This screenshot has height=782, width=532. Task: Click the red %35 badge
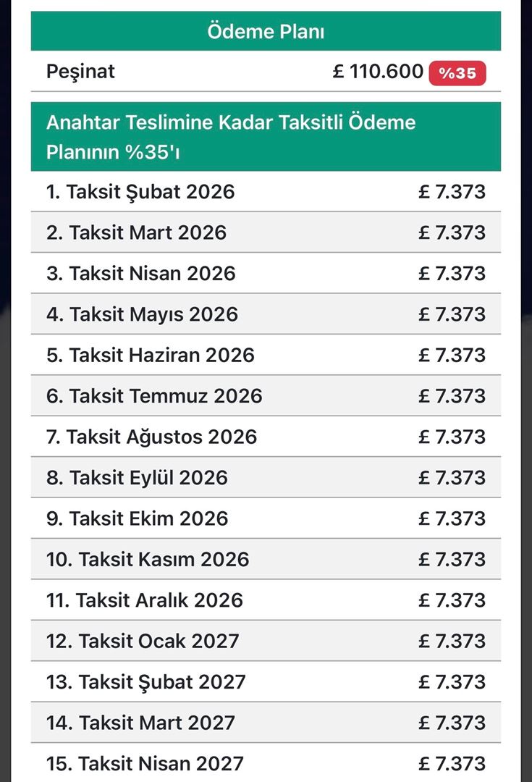457,73
